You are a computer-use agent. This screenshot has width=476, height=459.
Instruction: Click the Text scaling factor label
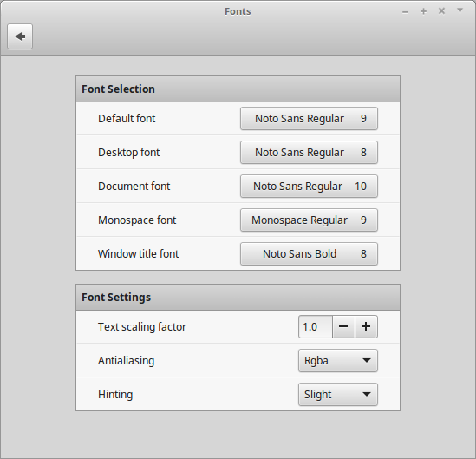pos(142,327)
